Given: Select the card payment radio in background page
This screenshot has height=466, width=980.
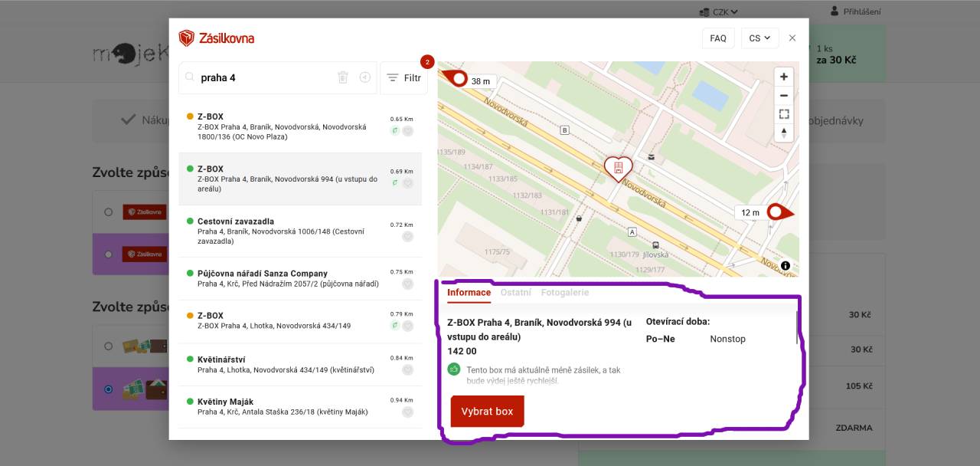Looking at the screenshot, I should [108, 346].
